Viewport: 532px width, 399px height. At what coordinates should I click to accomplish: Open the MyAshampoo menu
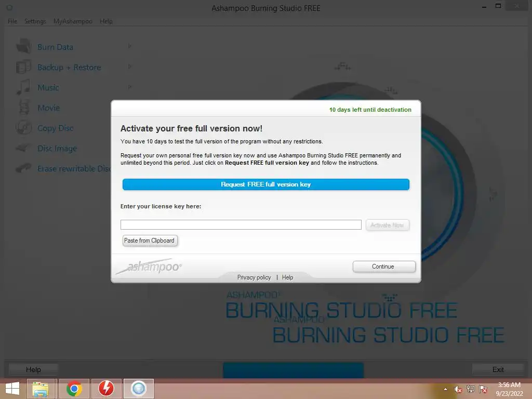(73, 21)
